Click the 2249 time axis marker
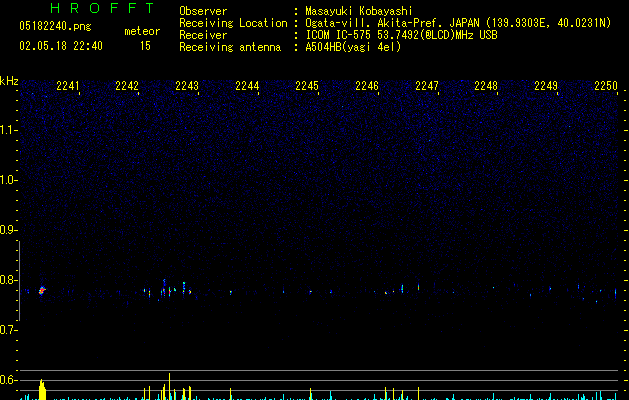 tap(546, 86)
